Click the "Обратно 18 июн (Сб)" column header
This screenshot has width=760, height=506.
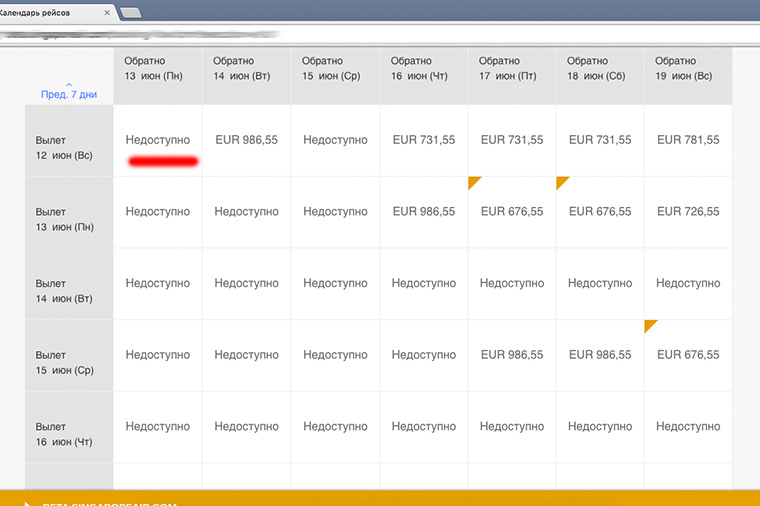coord(600,76)
